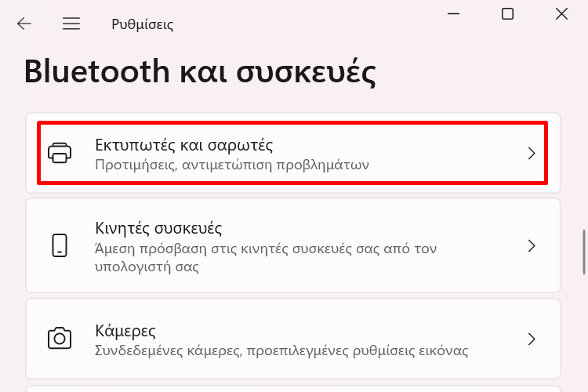588x392 pixels.
Task: Open Κάμερες settings entry
Action: (293, 339)
